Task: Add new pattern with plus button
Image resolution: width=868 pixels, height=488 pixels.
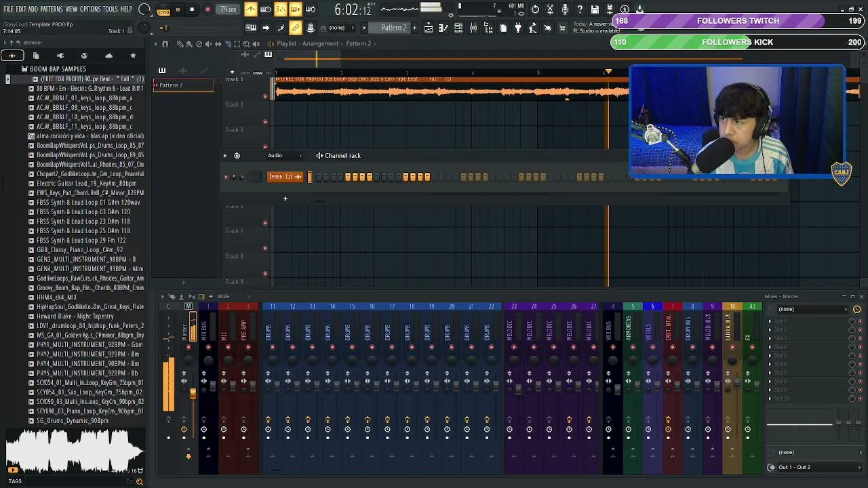Action: click(x=414, y=28)
